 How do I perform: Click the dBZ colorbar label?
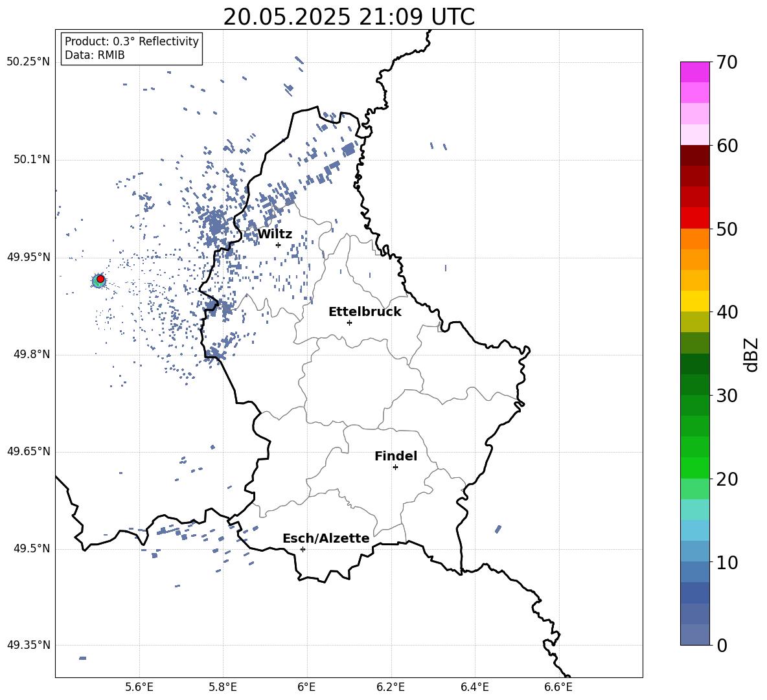tap(751, 354)
